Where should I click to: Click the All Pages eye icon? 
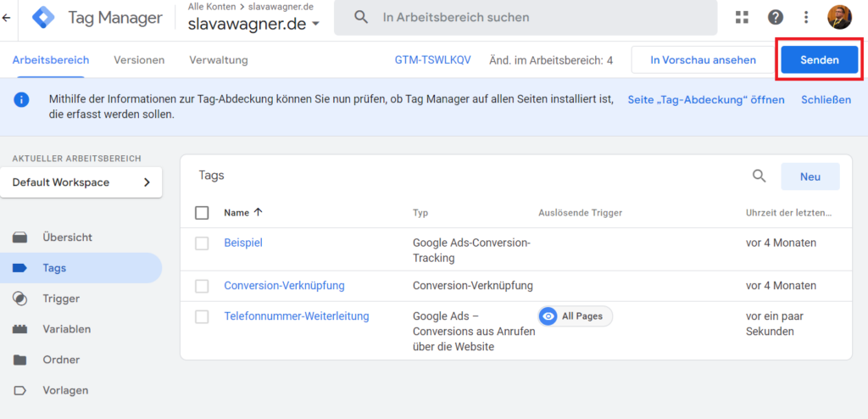[548, 316]
